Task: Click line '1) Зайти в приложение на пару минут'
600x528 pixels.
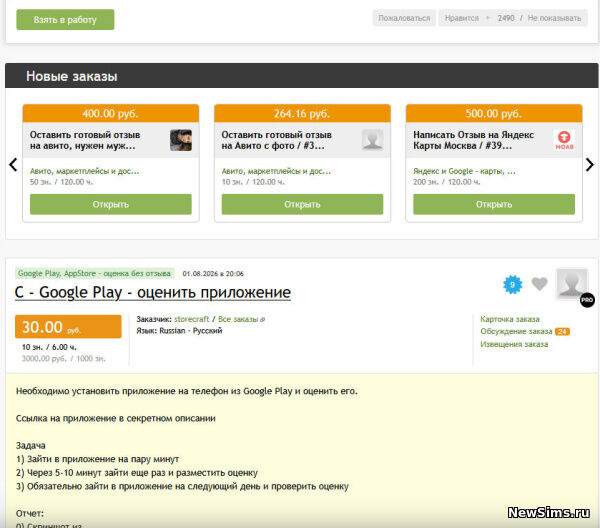Action: 97,459
